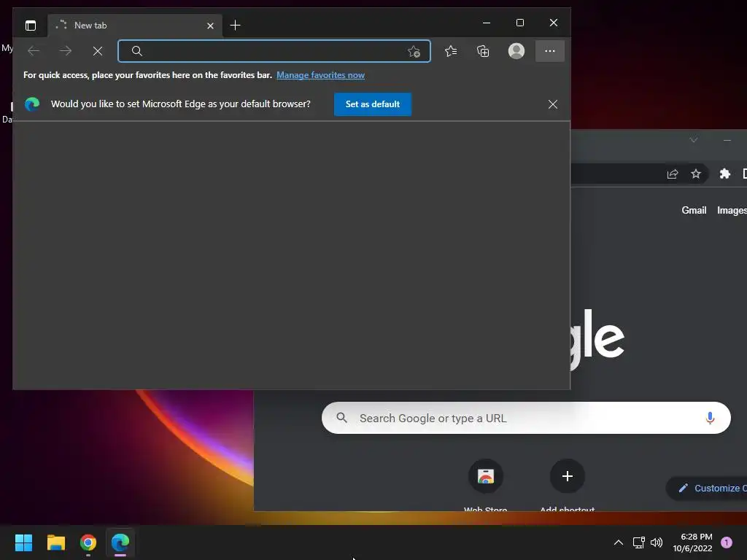Screen dimensions: 747x560
Task: Open a new Edge tab with plus
Action: pos(235,26)
